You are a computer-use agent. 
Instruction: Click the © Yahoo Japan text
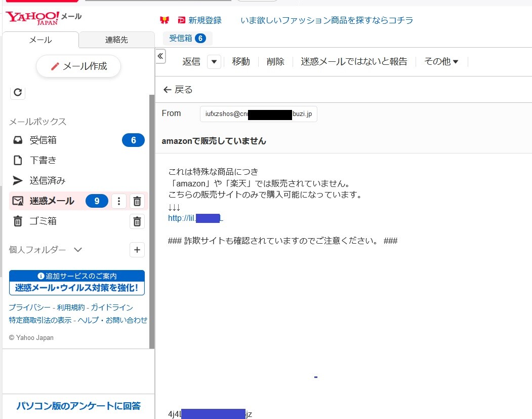(x=31, y=338)
